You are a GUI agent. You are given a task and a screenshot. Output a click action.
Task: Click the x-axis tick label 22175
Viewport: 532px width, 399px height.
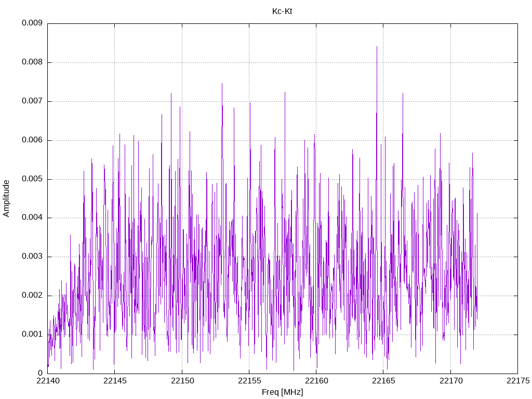click(x=518, y=381)
